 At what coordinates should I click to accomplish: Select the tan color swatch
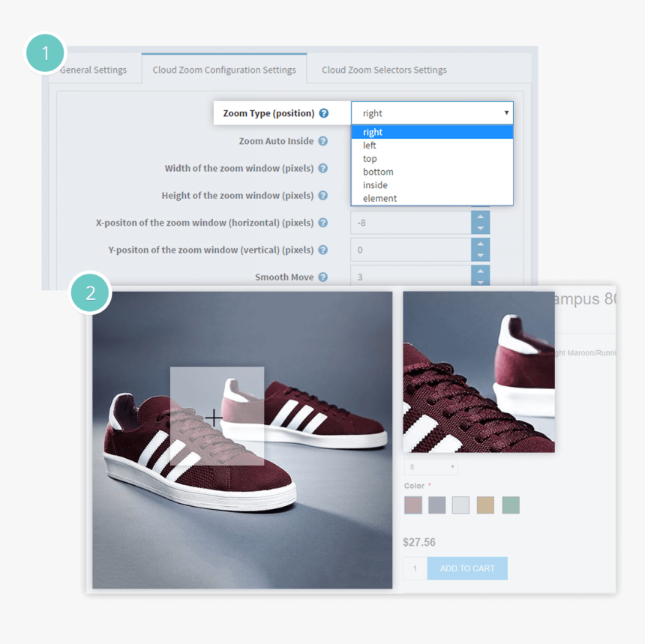485,505
